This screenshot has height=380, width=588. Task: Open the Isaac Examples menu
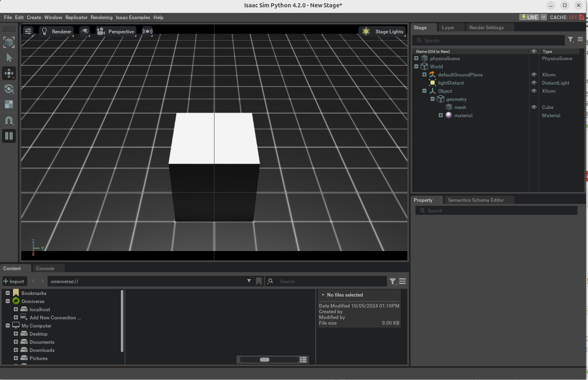[133, 17]
